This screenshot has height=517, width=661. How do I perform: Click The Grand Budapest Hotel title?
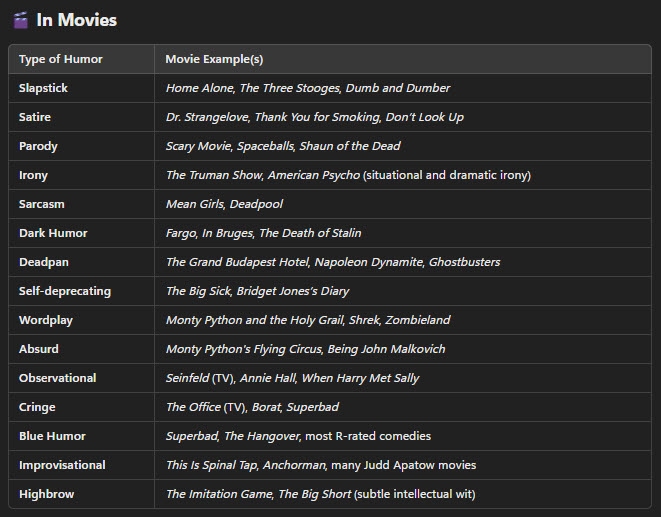[x=239, y=262]
